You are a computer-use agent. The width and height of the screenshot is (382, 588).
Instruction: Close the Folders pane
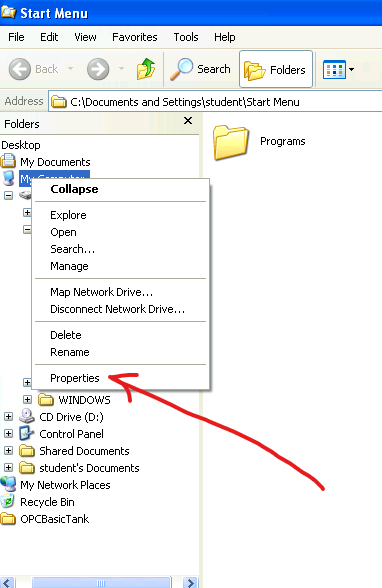[188, 121]
